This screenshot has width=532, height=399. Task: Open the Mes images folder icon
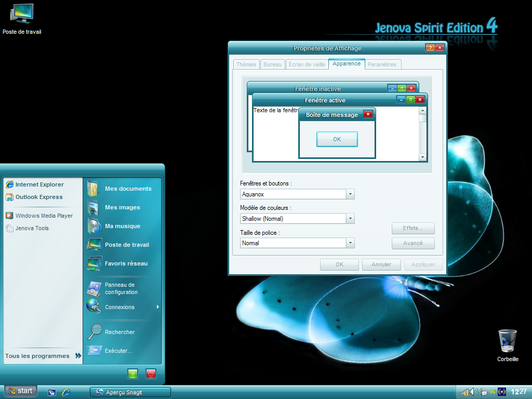92,207
